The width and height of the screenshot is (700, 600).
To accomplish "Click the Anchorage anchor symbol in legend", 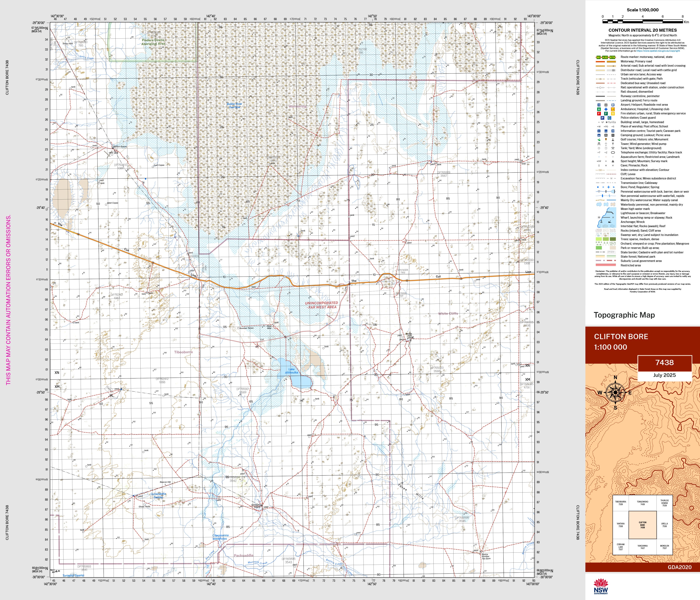I will click(601, 222).
